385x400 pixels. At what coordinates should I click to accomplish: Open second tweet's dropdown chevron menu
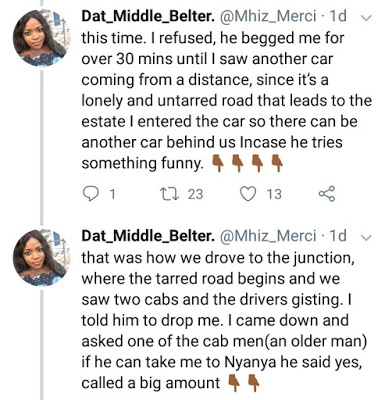point(366,237)
